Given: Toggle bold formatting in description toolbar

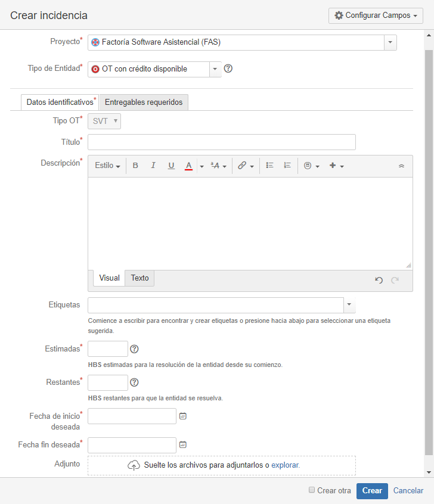Looking at the screenshot, I should (x=135, y=166).
